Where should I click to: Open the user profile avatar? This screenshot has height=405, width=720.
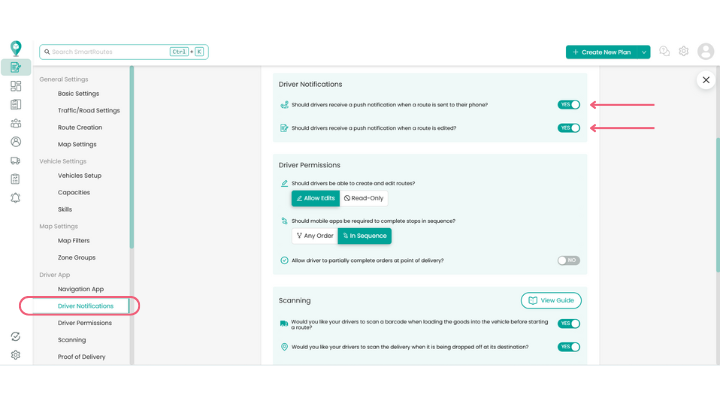[x=705, y=51]
